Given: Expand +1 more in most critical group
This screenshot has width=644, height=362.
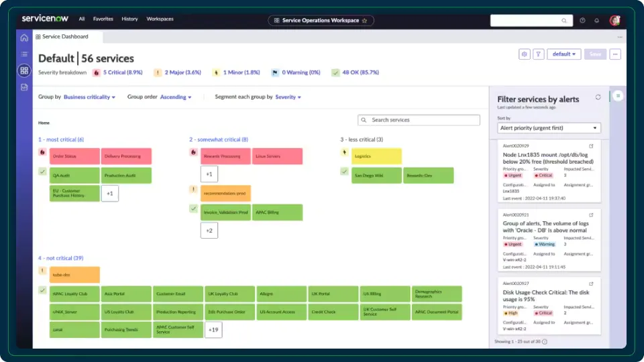Looking at the screenshot, I should point(109,193).
